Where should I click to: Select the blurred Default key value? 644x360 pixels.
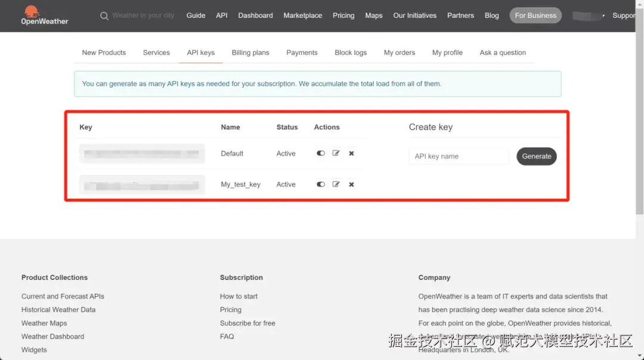(142, 153)
